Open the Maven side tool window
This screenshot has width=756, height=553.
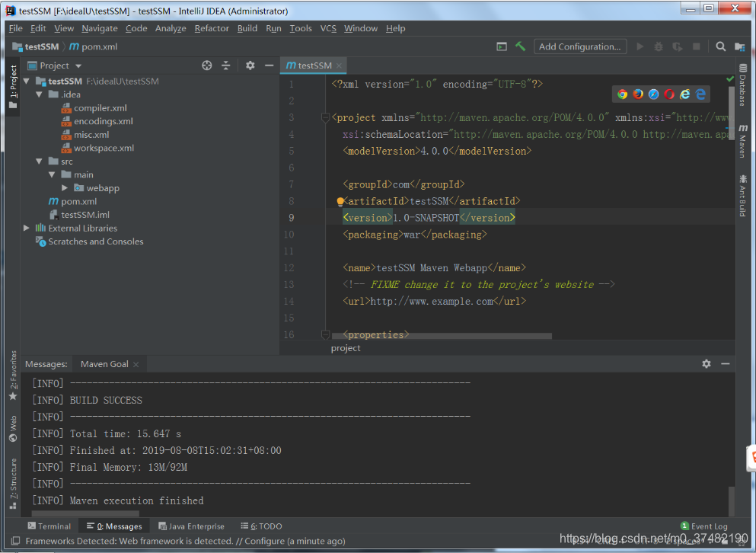[742, 141]
